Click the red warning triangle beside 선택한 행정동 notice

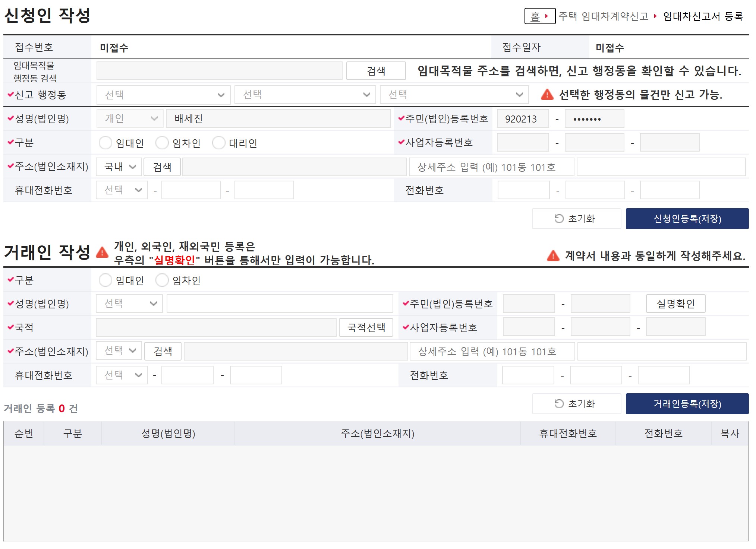(546, 95)
